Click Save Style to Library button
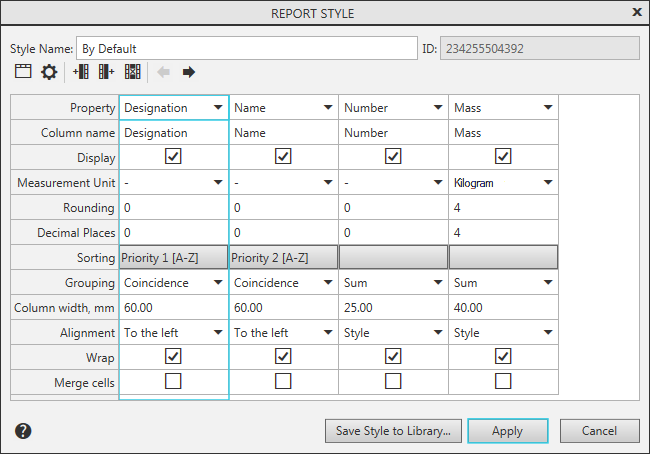This screenshot has width=650, height=454. click(393, 431)
